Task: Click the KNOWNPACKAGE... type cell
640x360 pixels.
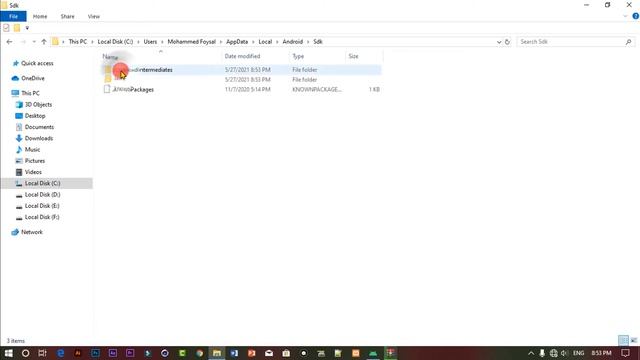Action: 317,89
